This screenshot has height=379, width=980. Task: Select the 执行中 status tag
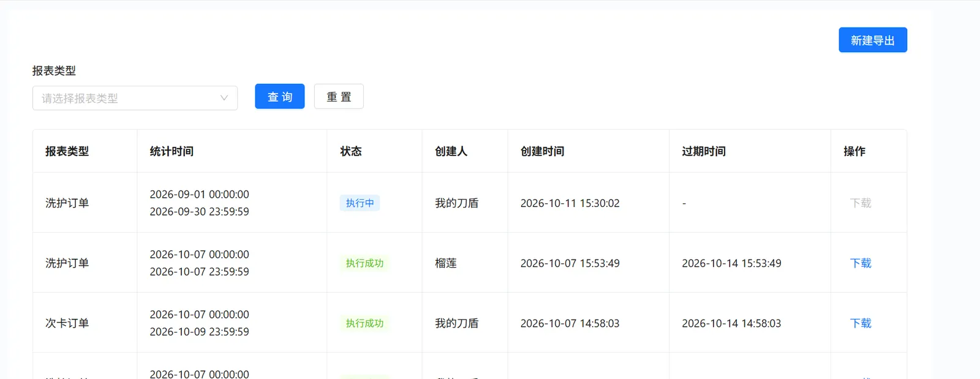click(360, 203)
